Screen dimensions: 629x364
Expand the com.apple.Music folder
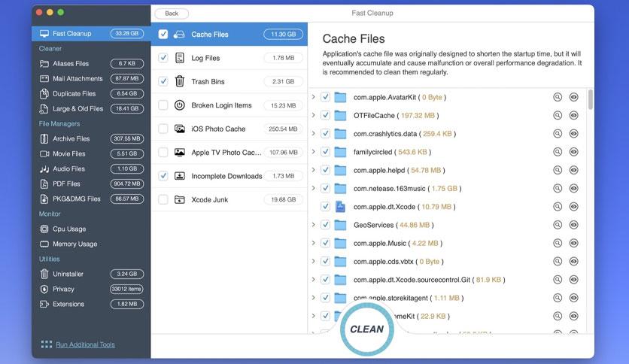(314, 243)
